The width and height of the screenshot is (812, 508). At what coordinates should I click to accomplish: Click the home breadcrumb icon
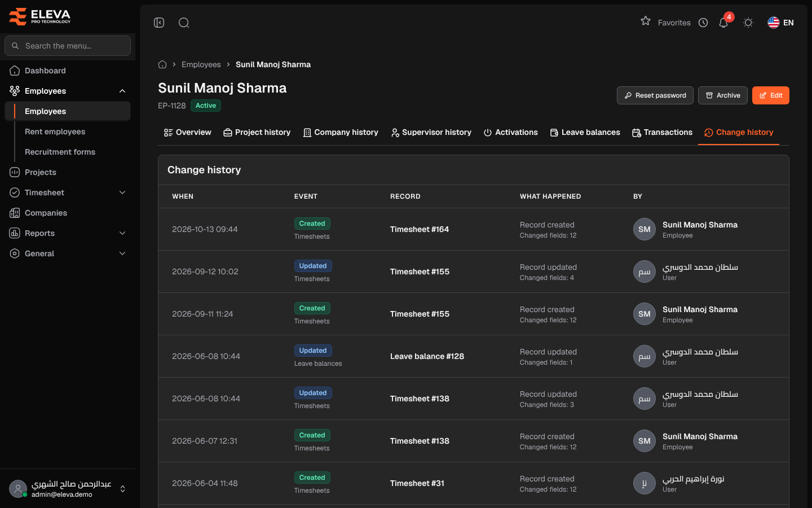tap(162, 64)
